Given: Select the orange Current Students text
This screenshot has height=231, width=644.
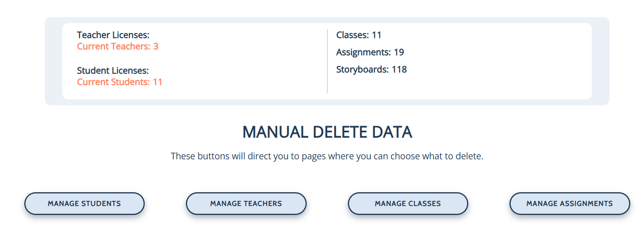Looking at the screenshot, I should coord(113,82).
